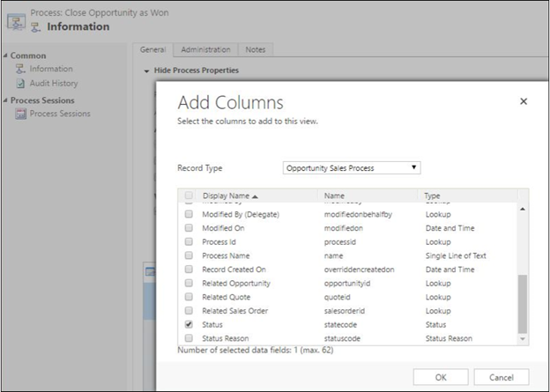Image resolution: width=550 pixels, height=392 pixels.
Task: Collapse the Hide Process Properties section
Action: (x=146, y=70)
